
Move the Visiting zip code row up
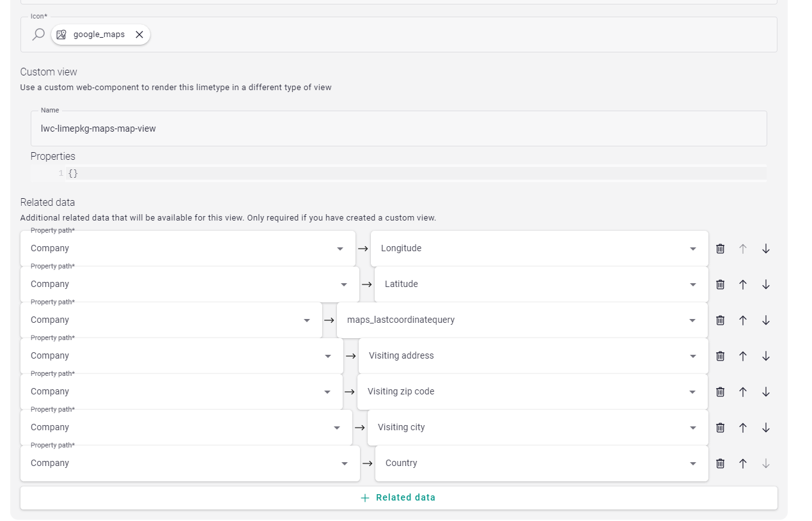(743, 392)
